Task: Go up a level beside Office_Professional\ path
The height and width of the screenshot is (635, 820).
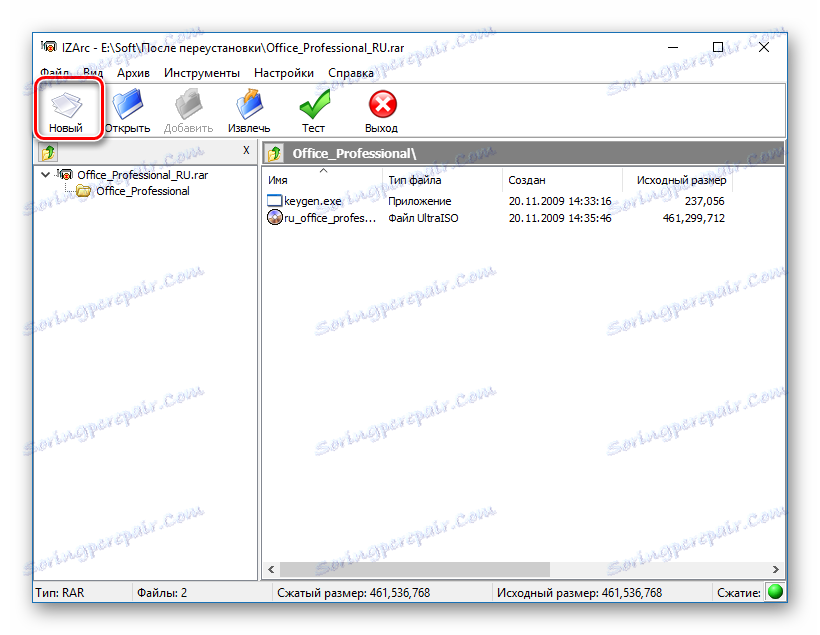Action: click(275, 153)
